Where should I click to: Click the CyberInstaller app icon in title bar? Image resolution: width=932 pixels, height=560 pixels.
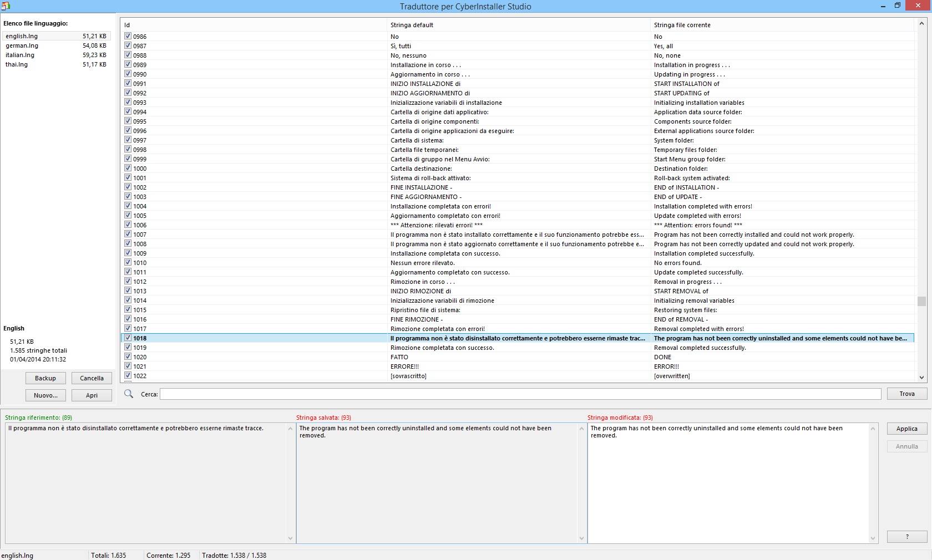pos(6,6)
